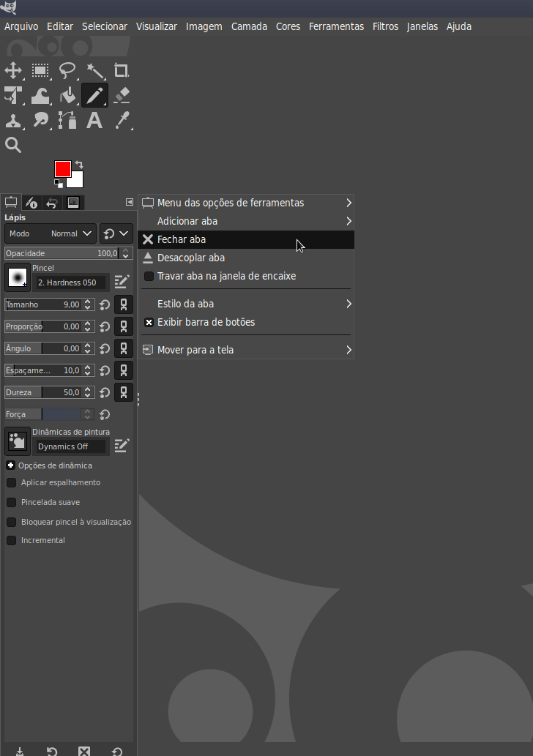The image size is (533, 756).
Task: Switch to the Tool Options tab
Action: (x=10, y=203)
